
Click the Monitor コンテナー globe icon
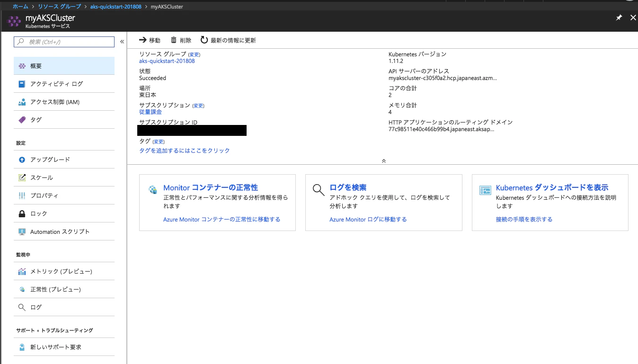coord(153,190)
